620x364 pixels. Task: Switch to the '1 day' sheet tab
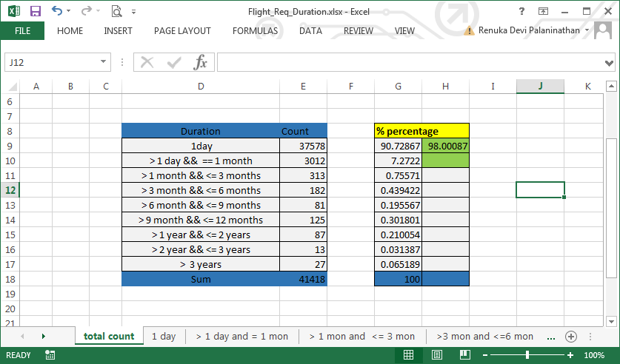coord(164,336)
